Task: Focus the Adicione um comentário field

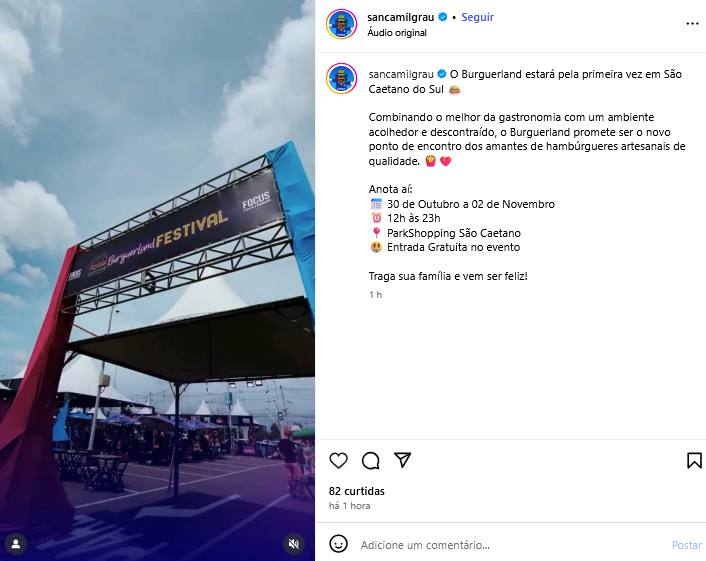Action: 511,545
